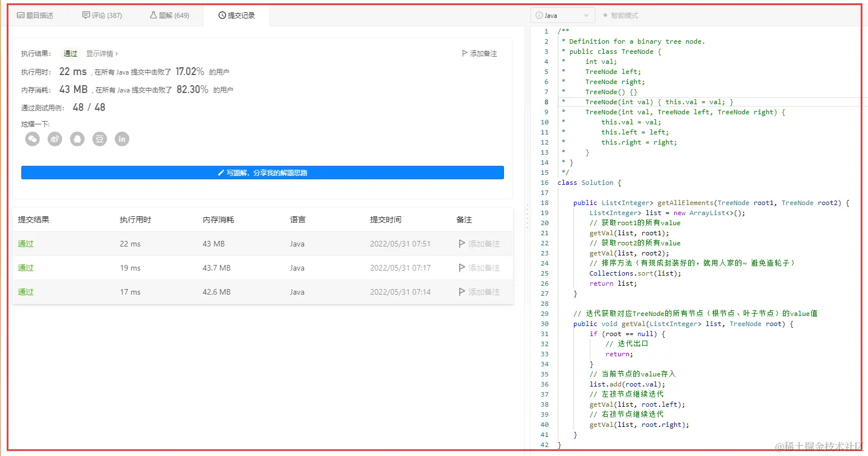Click the getVal(list, root.right); code line
Screen dimensions: 868x456
click(x=639, y=425)
